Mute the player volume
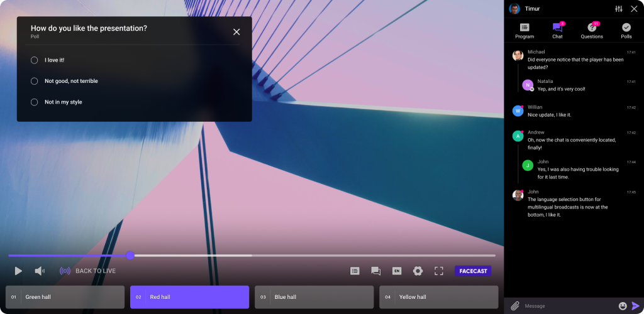 coord(40,271)
